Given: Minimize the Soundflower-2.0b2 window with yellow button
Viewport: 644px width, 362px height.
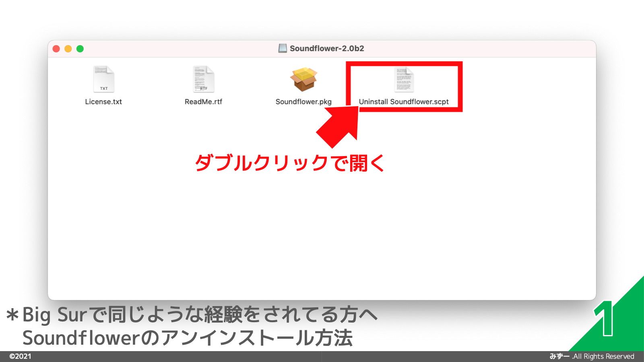Looking at the screenshot, I should [68, 49].
